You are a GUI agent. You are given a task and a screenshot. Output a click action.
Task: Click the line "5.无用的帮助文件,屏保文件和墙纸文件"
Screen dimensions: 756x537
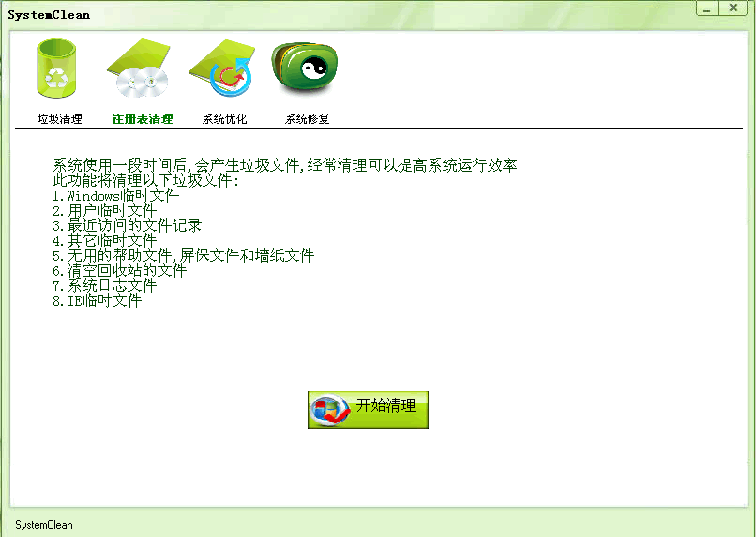pyautogui.click(x=183, y=255)
